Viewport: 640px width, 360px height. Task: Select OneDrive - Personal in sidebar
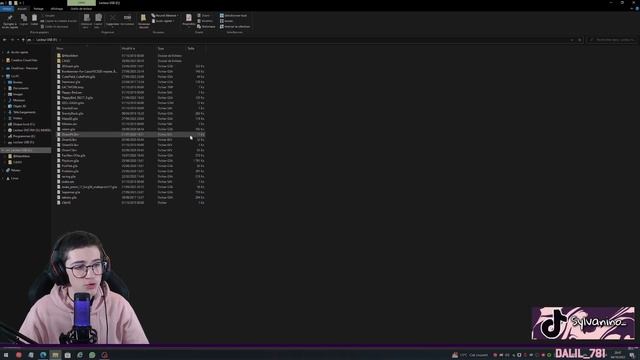[24, 68]
